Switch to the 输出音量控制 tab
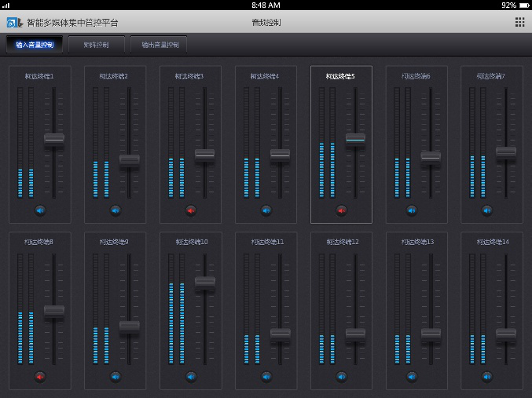This screenshot has height=398, width=532. (160, 45)
